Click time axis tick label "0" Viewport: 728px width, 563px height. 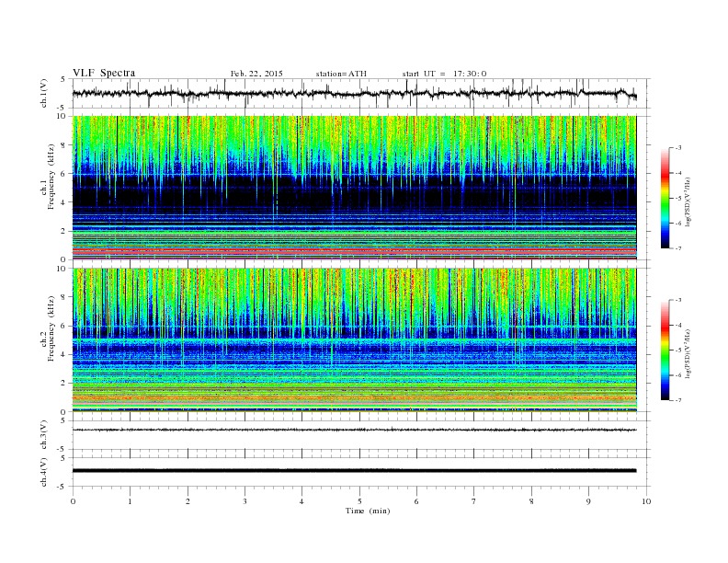point(73,501)
